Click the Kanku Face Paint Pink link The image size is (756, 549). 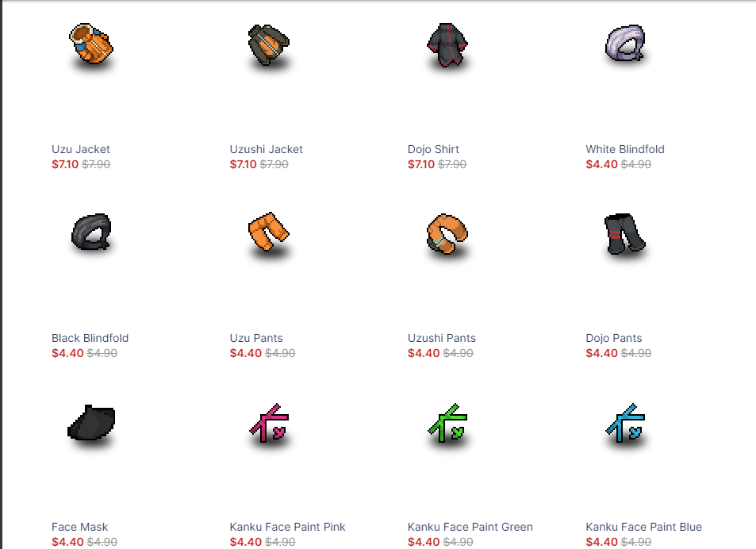pyautogui.click(x=287, y=528)
